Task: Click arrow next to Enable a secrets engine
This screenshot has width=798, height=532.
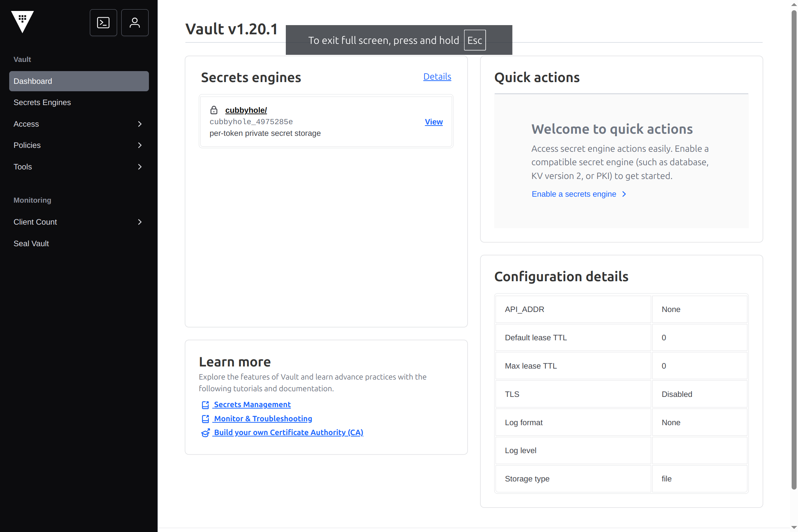Action: (624, 194)
